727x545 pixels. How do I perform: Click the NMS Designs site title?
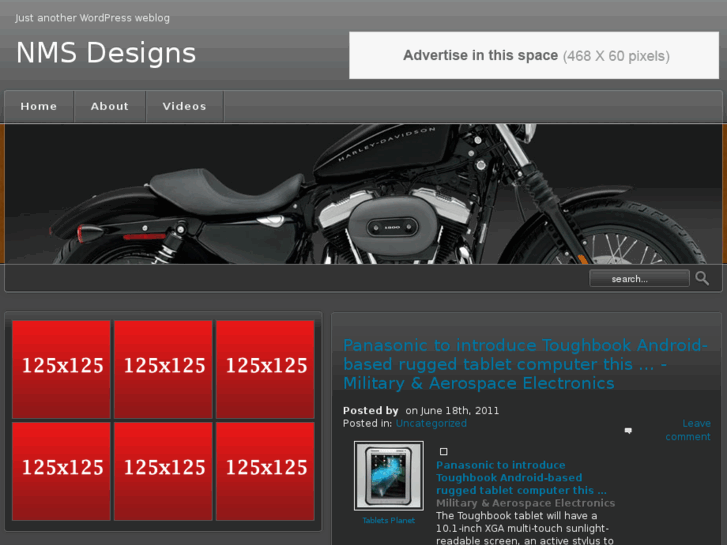tap(106, 52)
